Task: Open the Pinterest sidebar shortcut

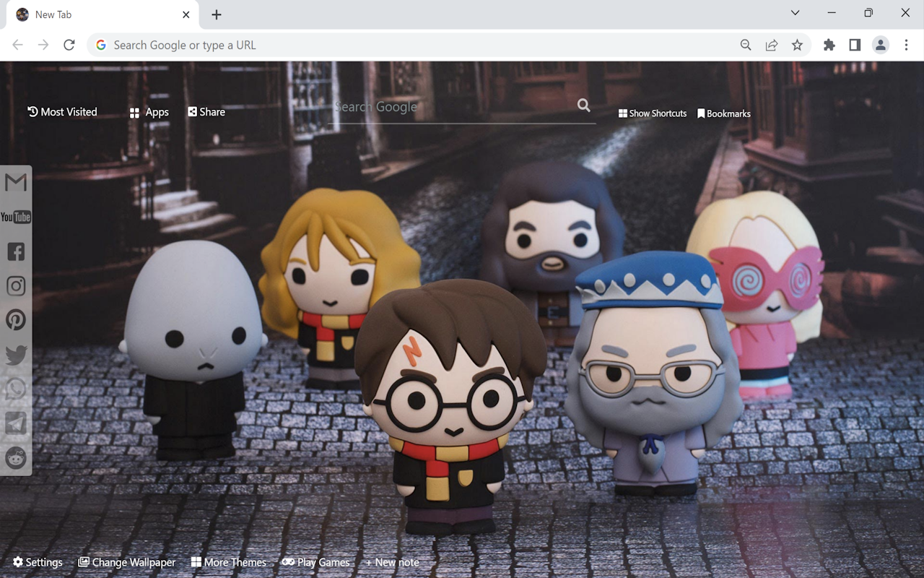Action: [16, 320]
